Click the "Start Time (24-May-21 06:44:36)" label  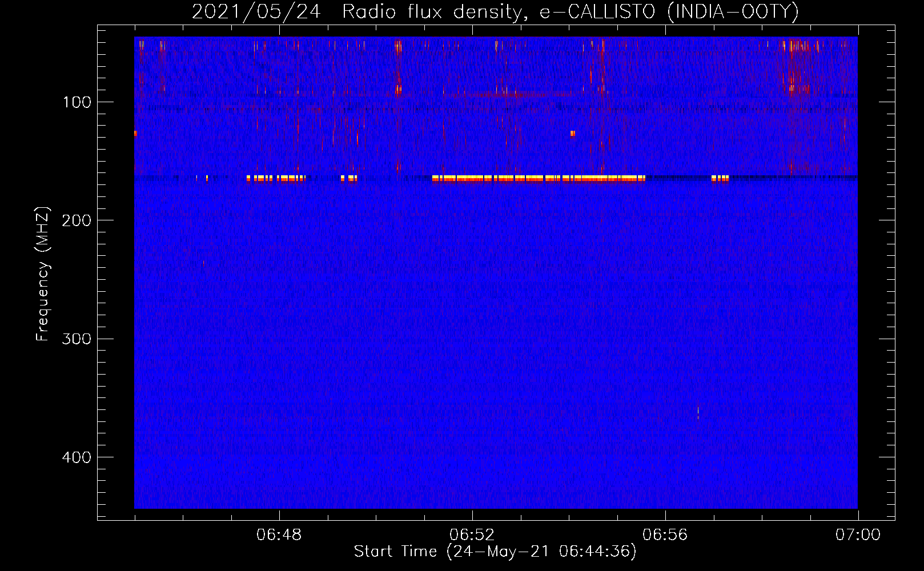click(x=495, y=552)
